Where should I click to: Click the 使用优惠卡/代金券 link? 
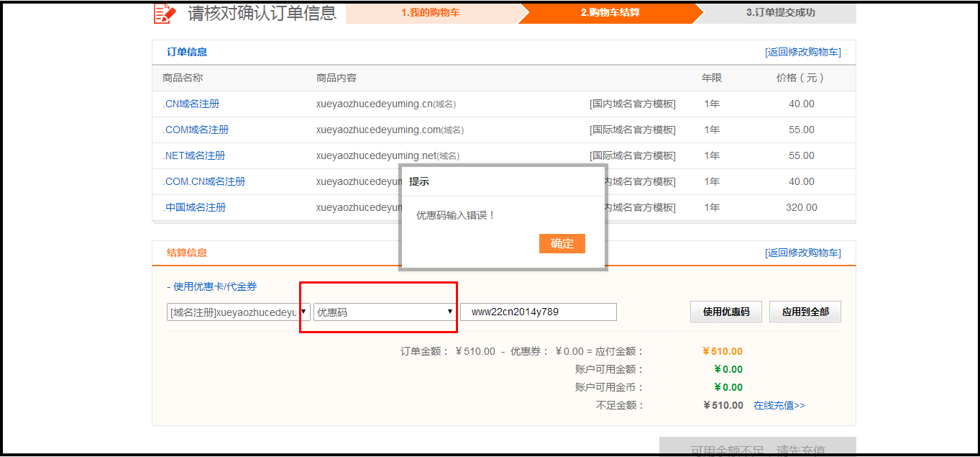[x=215, y=286]
